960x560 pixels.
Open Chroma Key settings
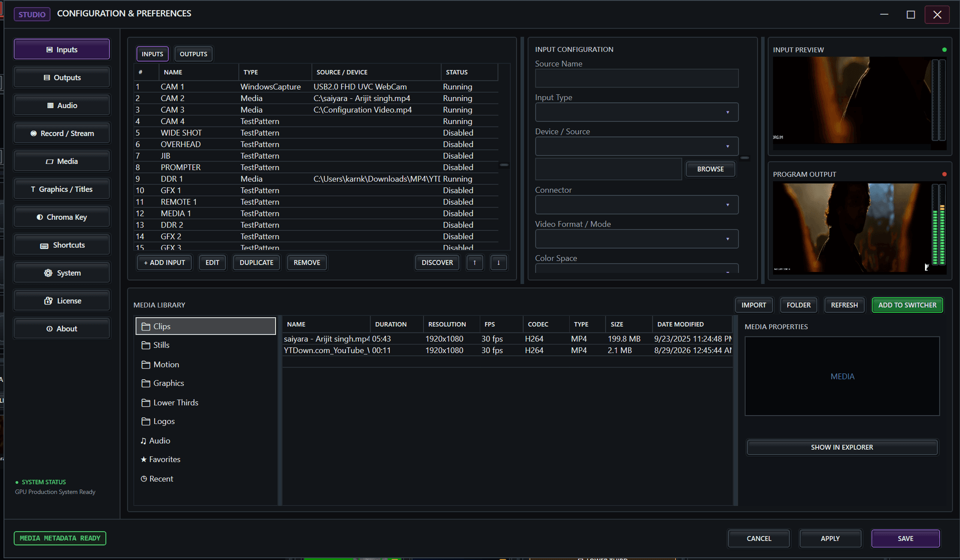[x=61, y=217]
